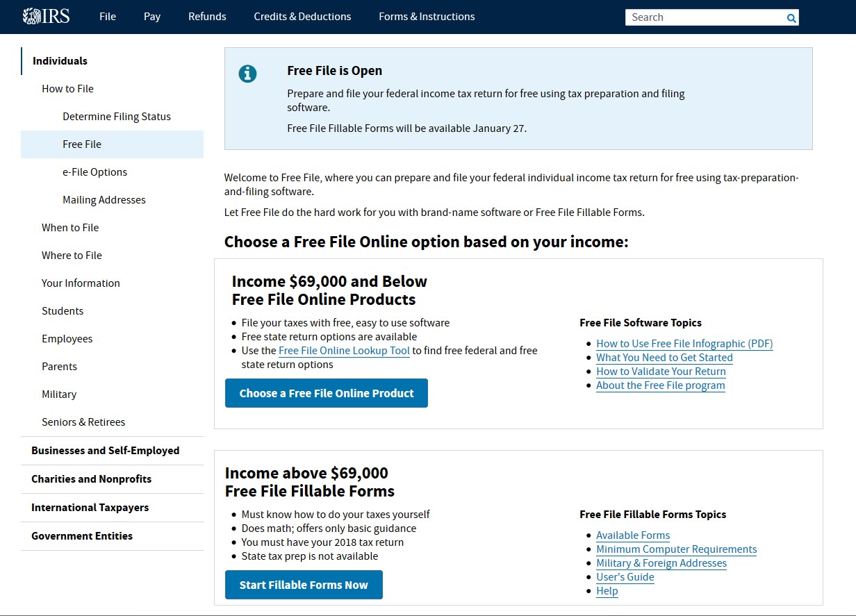Open Parents sidebar link
856x616 pixels.
point(59,367)
